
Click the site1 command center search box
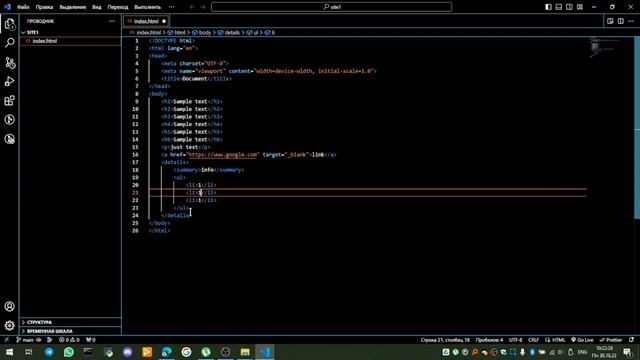click(331, 7)
